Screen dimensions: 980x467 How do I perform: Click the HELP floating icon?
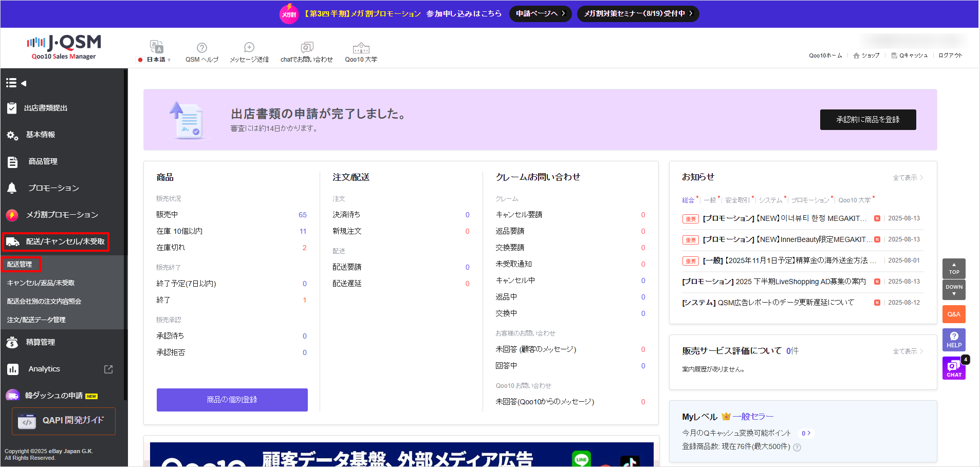[954, 340]
